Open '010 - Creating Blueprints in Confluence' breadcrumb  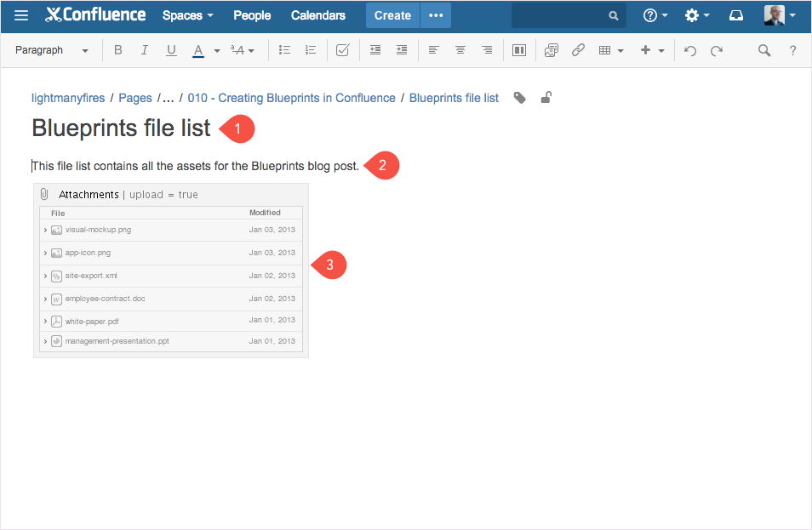292,98
